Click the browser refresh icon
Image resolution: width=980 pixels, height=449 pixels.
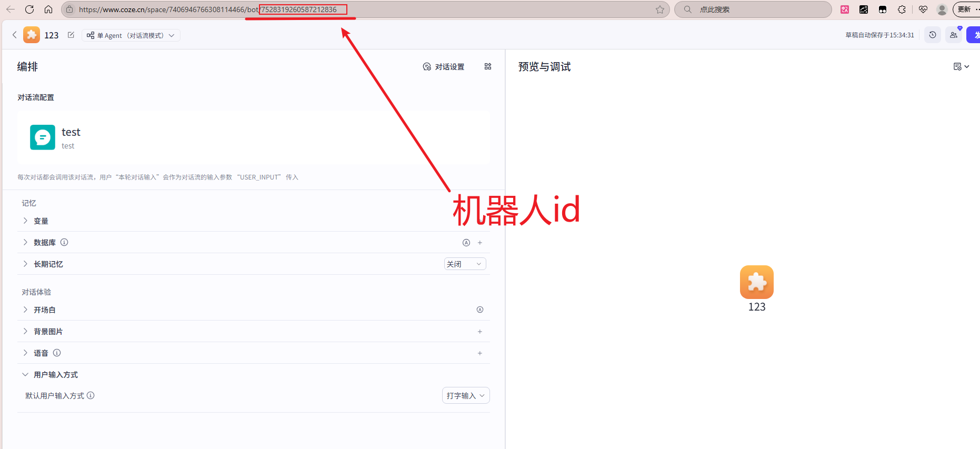click(x=29, y=9)
